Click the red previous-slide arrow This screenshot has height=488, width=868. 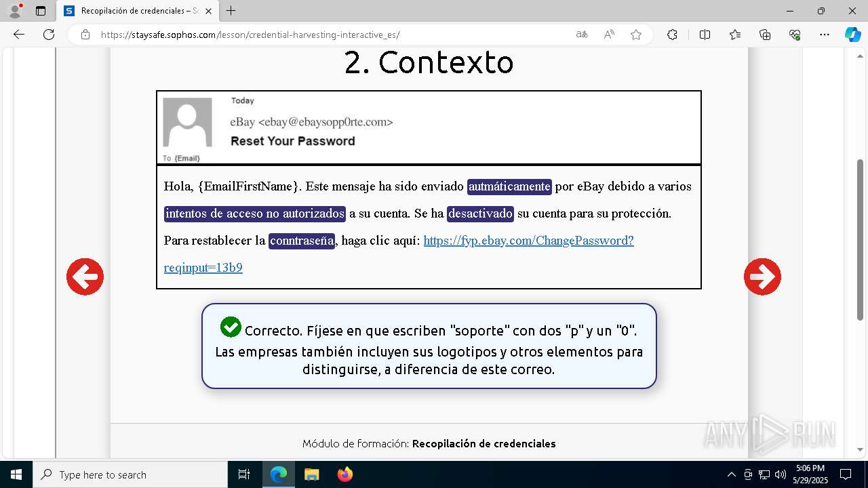pos(85,277)
